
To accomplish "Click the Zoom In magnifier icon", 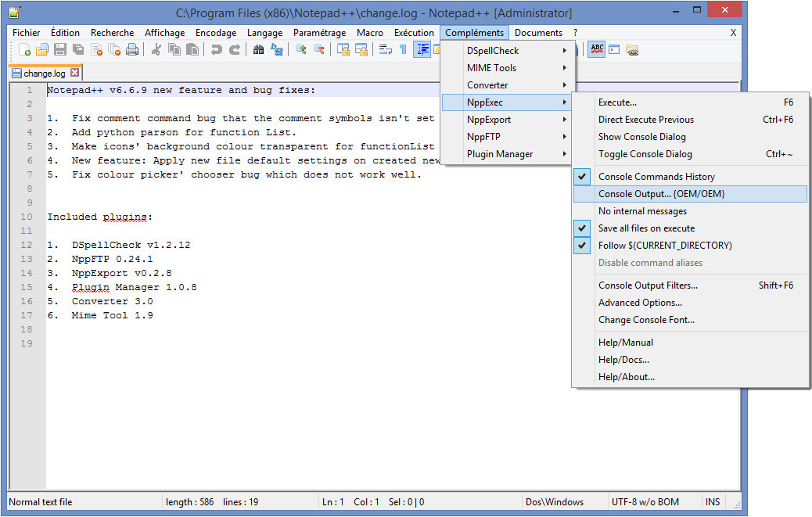I will pyautogui.click(x=301, y=50).
